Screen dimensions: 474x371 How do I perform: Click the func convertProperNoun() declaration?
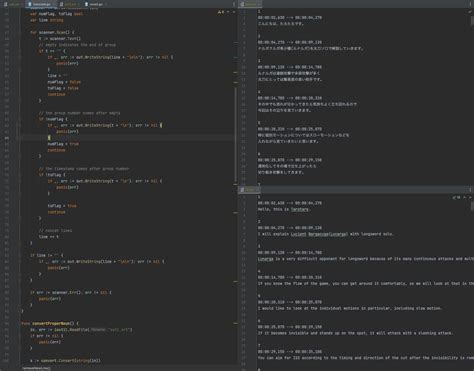(x=50, y=323)
